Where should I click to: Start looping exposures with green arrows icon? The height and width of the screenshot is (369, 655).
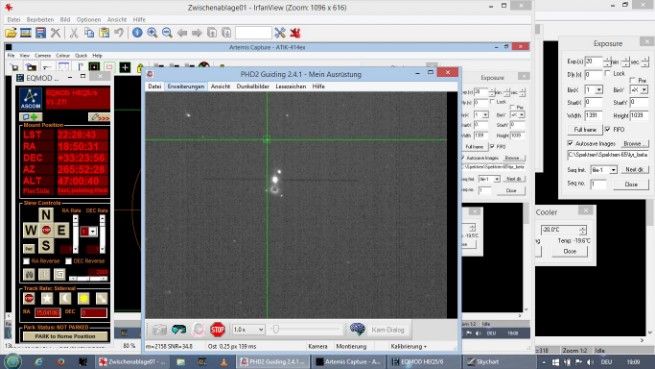tap(179, 330)
